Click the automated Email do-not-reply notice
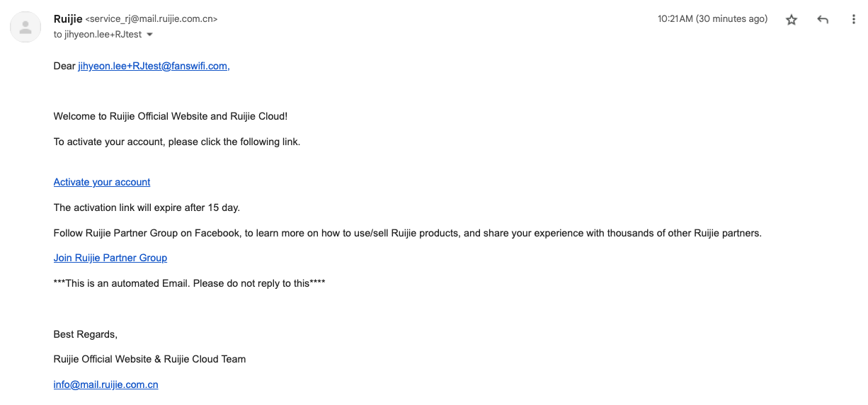This screenshot has width=868, height=405. tap(190, 283)
